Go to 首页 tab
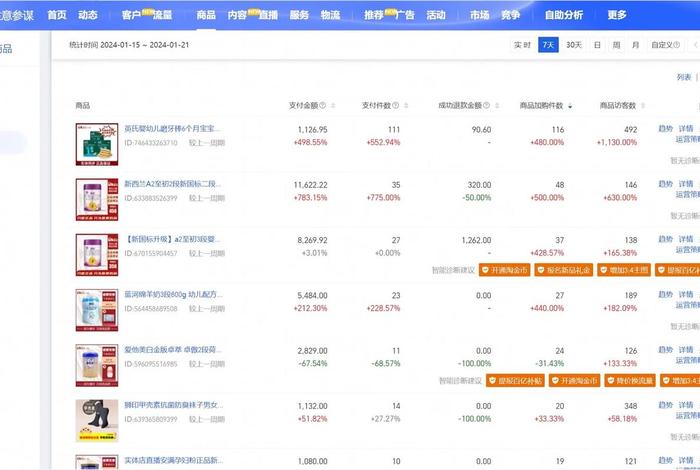Image resolution: width=700 pixels, height=470 pixels. (x=57, y=15)
